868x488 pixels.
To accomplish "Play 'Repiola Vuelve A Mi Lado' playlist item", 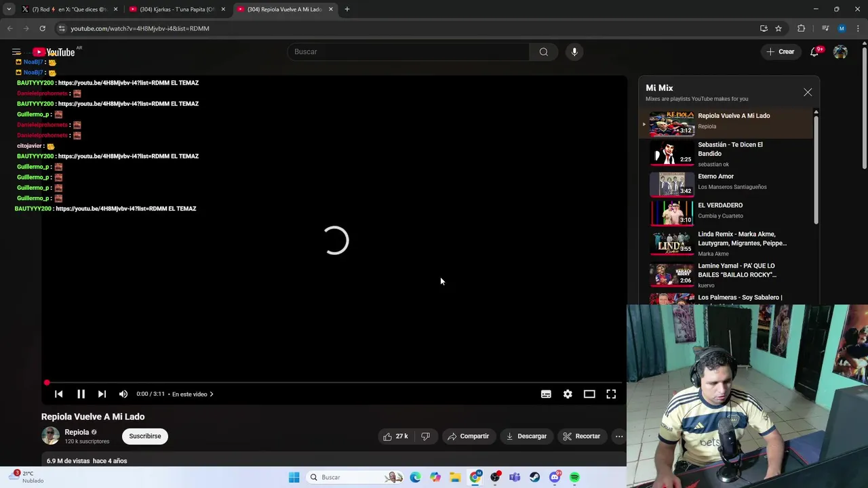I will coord(726,123).
